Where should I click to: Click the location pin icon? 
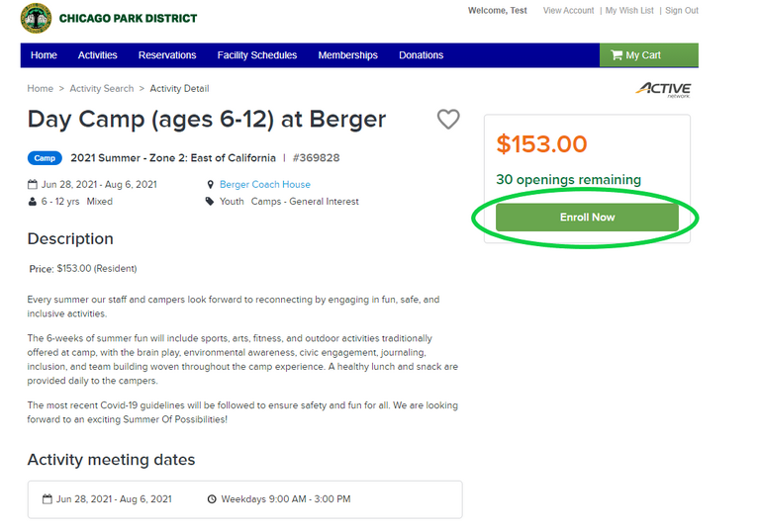210,185
